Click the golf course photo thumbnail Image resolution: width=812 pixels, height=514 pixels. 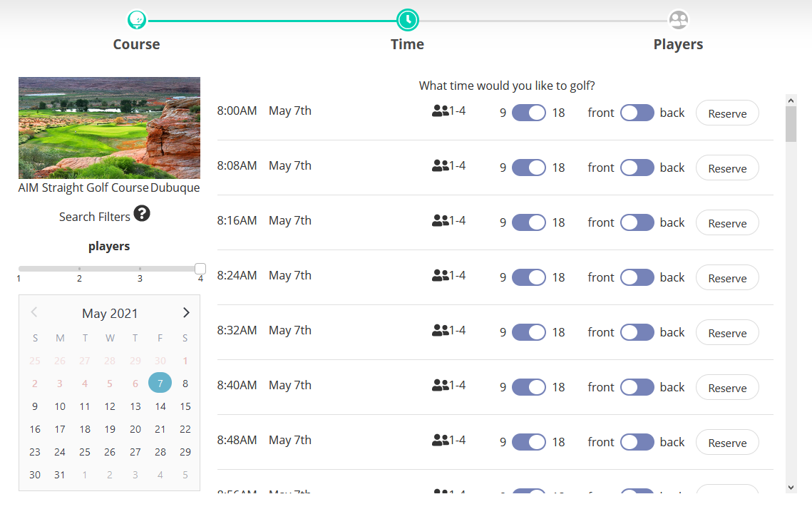click(x=109, y=128)
